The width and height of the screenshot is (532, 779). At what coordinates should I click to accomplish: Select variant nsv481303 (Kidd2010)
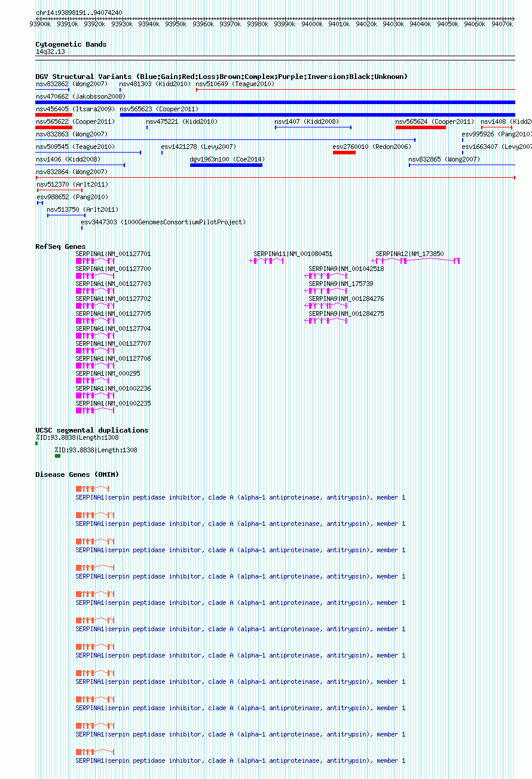[x=155, y=84]
